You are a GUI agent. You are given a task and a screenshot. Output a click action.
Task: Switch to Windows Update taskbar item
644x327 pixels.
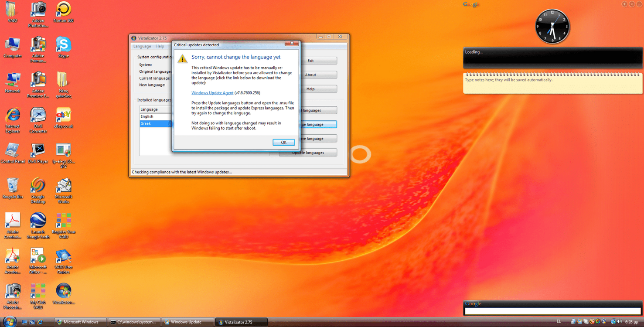click(x=187, y=322)
